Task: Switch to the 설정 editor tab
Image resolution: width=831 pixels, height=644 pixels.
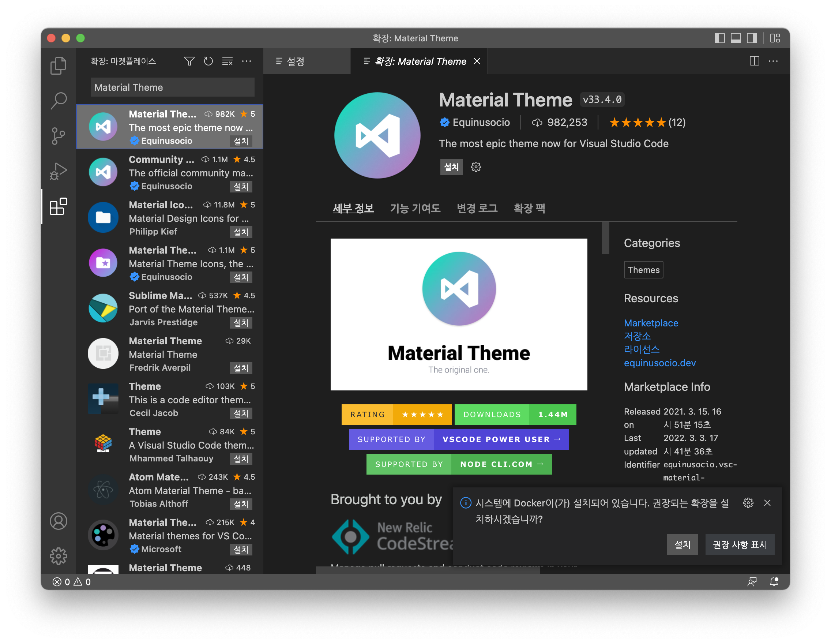Action: [295, 61]
